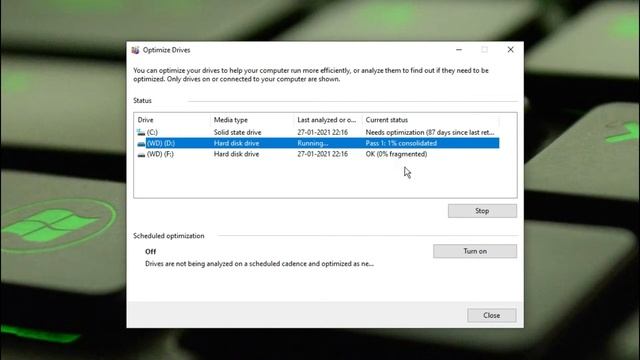Image resolution: width=640 pixels, height=360 pixels.
Task: Close the dialog with the Close button
Action: pos(491,315)
